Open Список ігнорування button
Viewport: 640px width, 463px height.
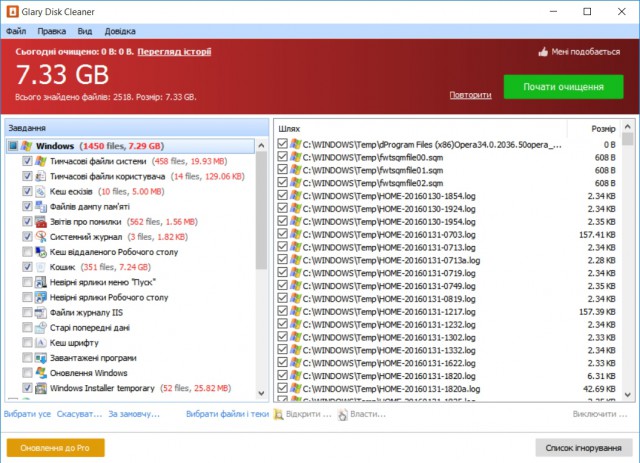pos(584,448)
